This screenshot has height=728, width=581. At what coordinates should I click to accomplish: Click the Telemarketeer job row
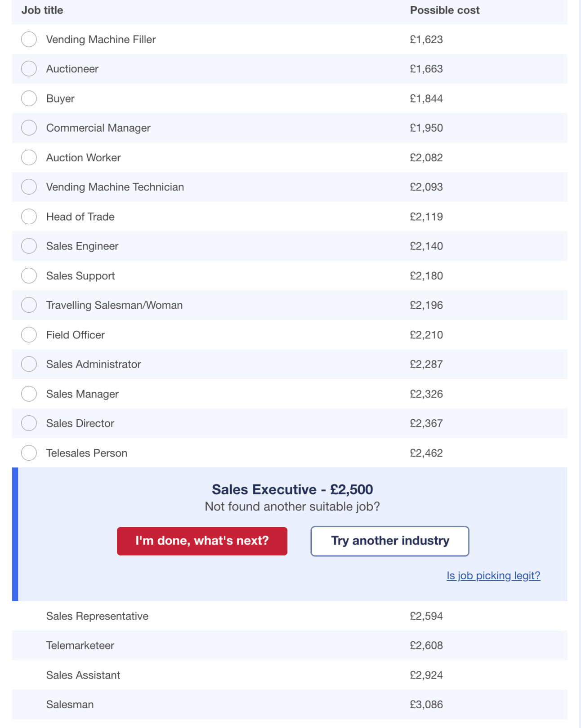(x=290, y=646)
